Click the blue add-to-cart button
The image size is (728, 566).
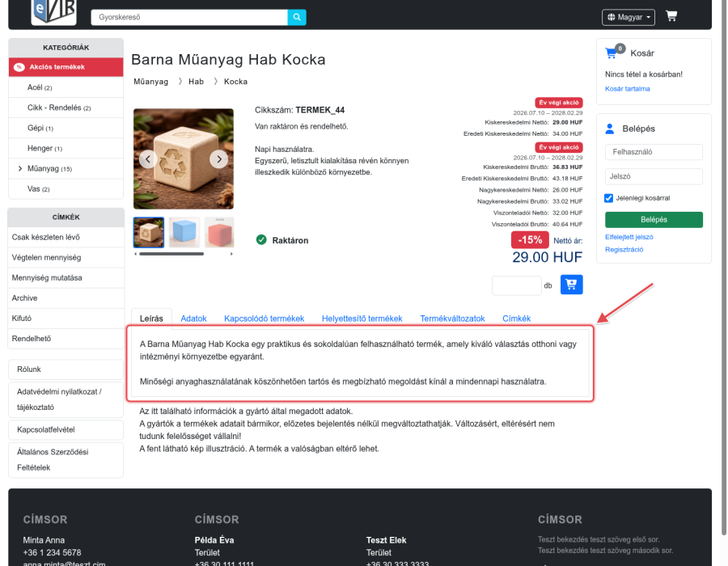(x=572, y=285)
